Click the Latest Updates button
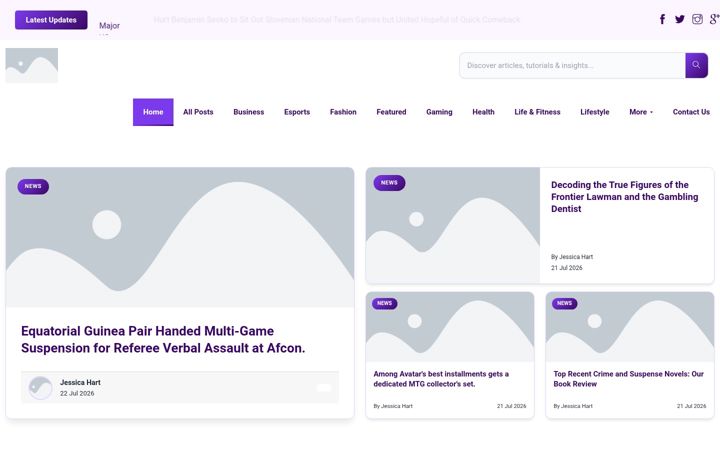 click(x=51, y=20)
